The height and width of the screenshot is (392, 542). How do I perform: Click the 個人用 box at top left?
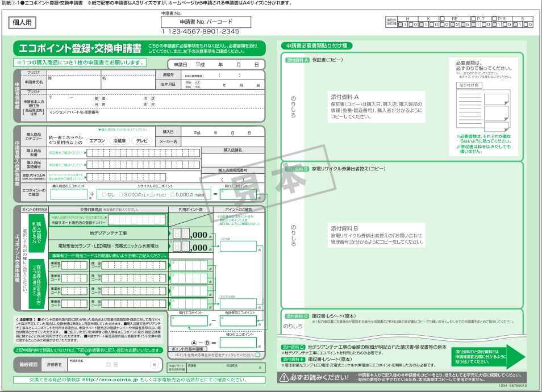23,23
